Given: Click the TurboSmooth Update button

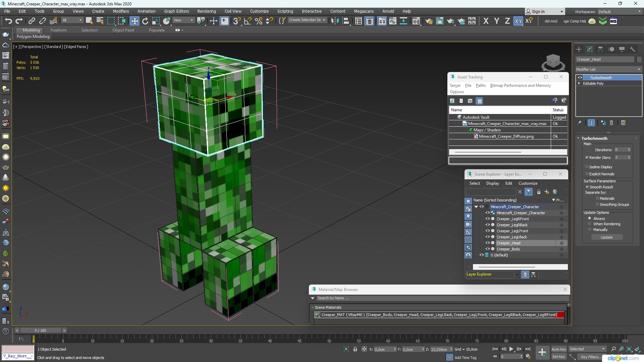Looking at the screenshot, I should [x=606, y=237].
